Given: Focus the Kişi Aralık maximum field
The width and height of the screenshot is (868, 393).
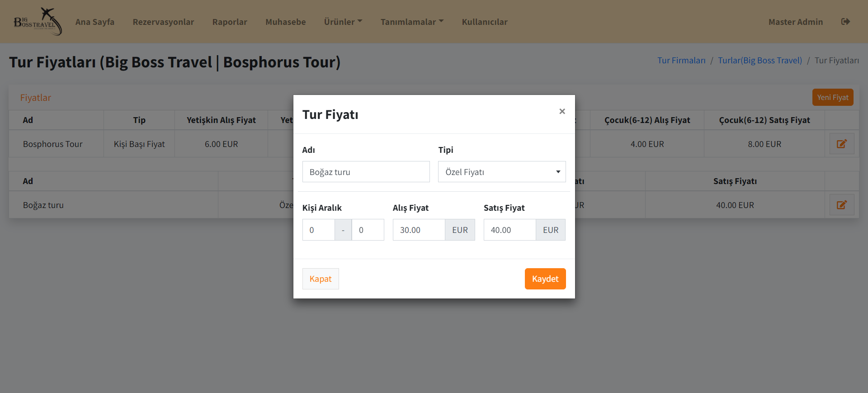Looking at the screenshot, I should click(x=368, y=230).
